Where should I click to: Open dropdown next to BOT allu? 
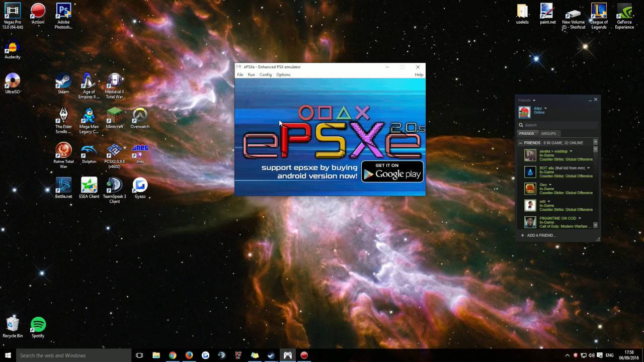[x=588, y=168]
